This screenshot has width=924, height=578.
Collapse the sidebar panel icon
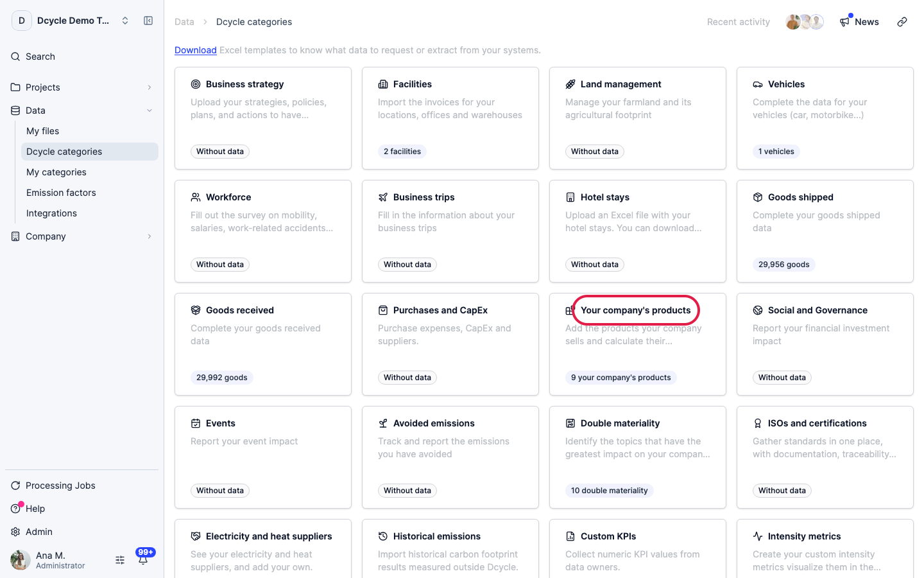pyautogui.click(x=148, y=21)
